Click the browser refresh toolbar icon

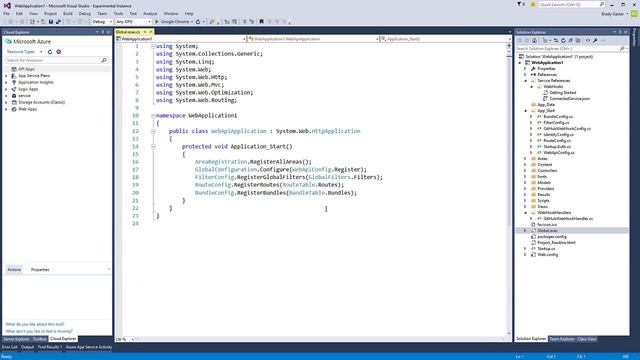tap(198, 22)
